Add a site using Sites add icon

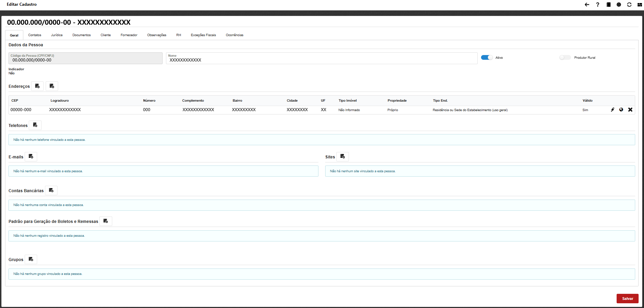pos(342,157)
